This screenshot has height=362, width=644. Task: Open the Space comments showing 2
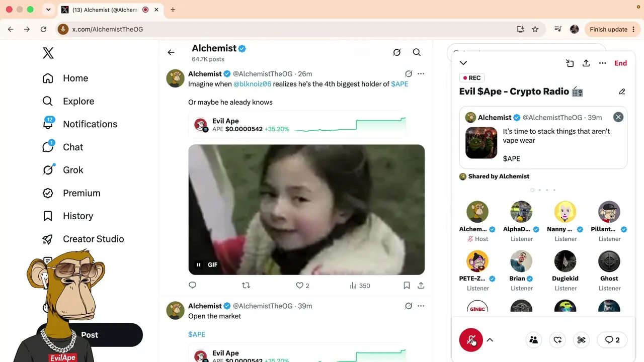(612, 340)
